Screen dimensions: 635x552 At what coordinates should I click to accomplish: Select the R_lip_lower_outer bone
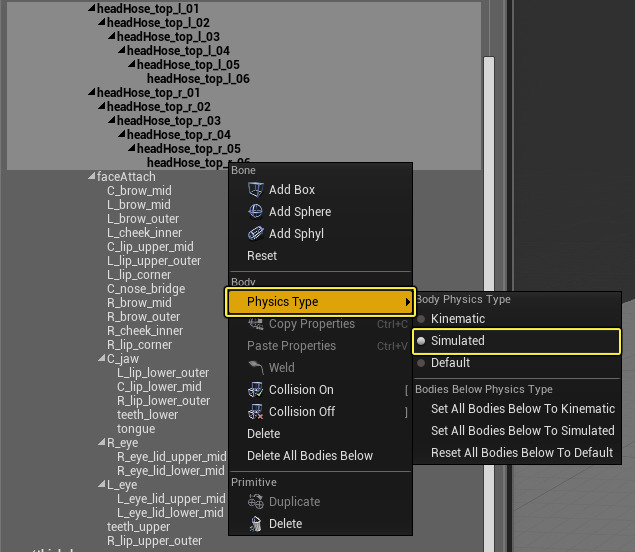(x=164, y=401)
